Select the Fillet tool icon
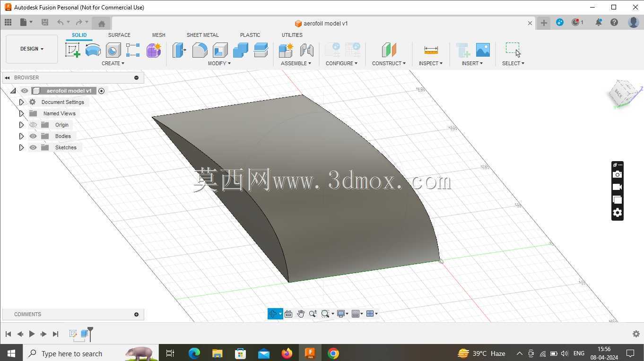 [200, 50]
